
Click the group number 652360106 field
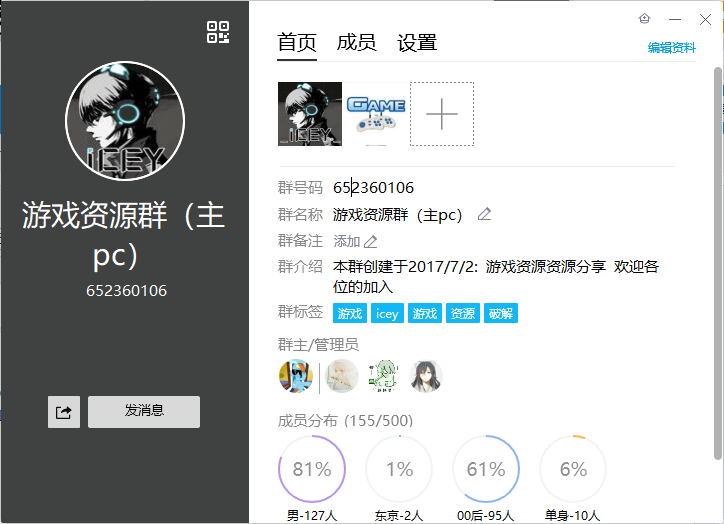click(x=374, y=187)
